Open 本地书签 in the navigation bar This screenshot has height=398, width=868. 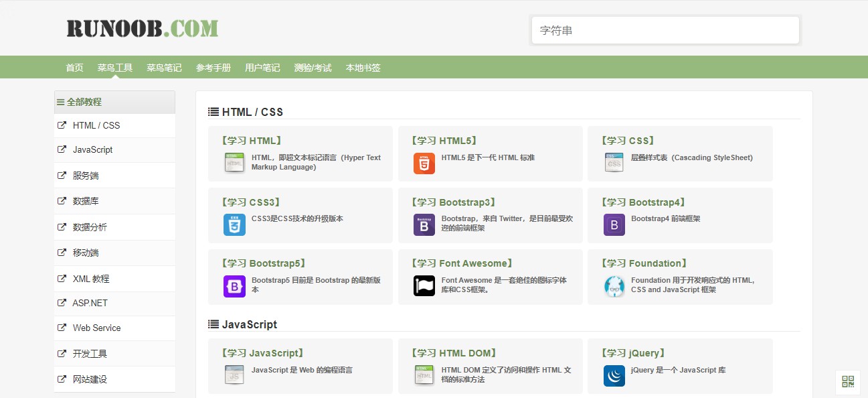click(x=363, y=68)
